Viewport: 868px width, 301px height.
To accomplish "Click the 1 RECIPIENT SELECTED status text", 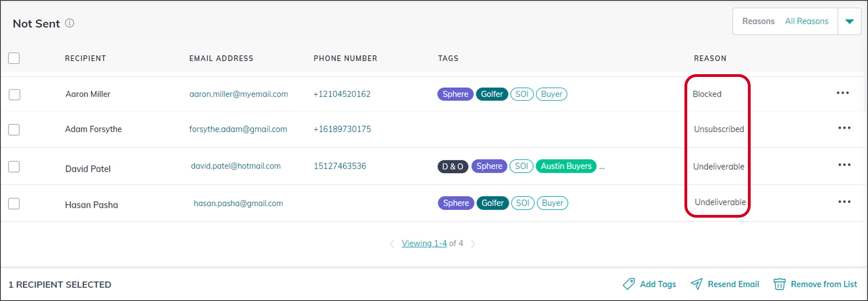I will click(x=60, y=284).
